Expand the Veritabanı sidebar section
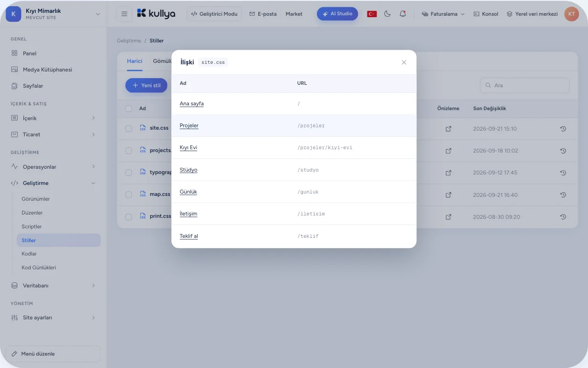The image size is (588, 368). point(53,286)
